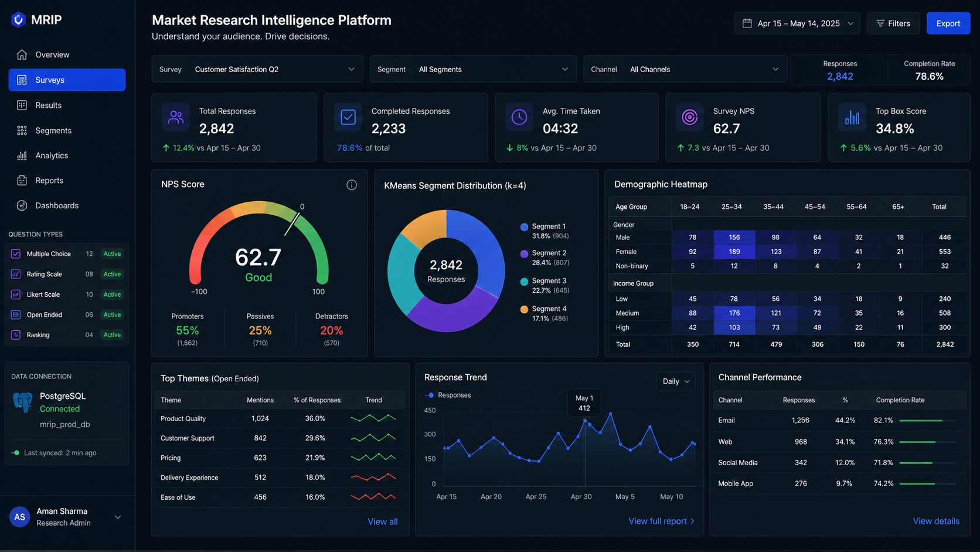Toggle Likert Scale Active status badge
This screenshot has width=980, height=552.
[x=112, y=294]
